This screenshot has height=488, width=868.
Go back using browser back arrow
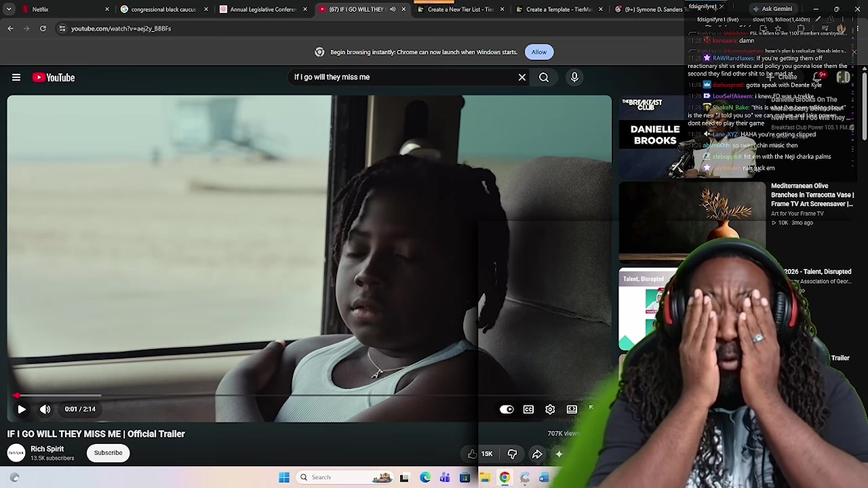coord(10,28)
